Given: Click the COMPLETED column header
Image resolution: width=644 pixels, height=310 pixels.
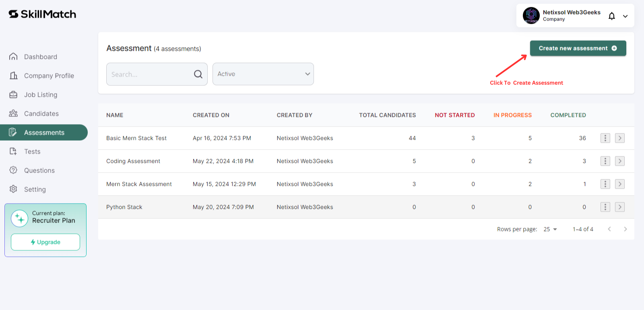Looking at the screenshot, I should [568, 115].
